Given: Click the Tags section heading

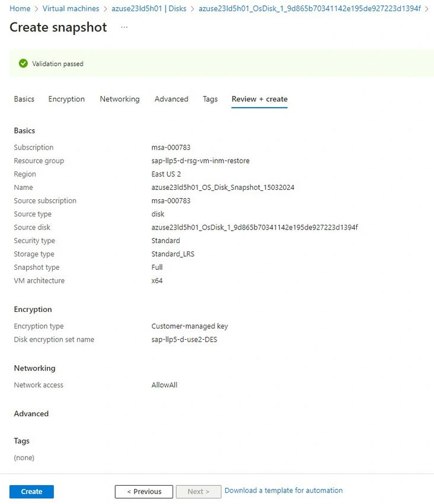Looking at the screenshot, I should (x=21, y=441).
